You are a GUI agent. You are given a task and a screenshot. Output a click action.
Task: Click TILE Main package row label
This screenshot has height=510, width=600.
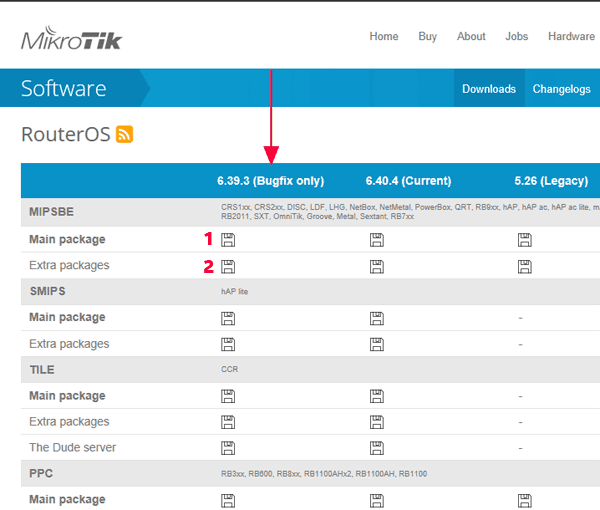click(67, 396)
